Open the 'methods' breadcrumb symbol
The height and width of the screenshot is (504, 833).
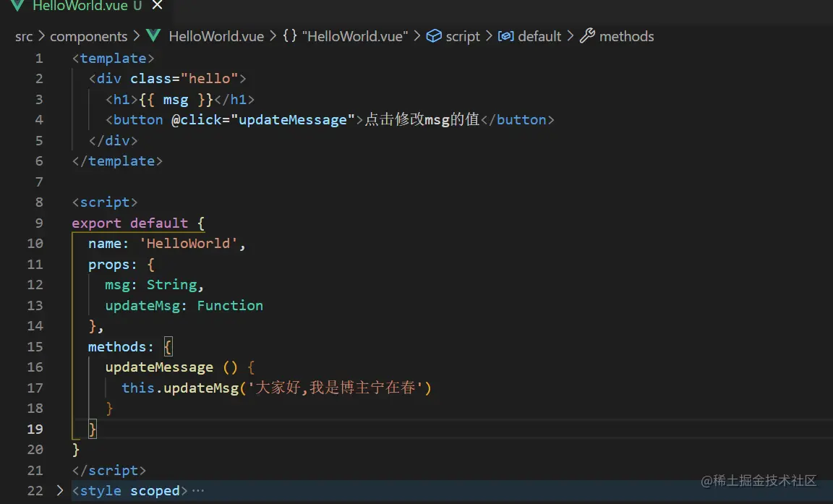[x=626, y=36]
